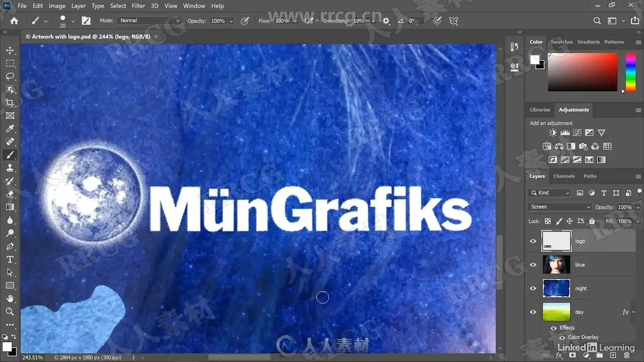Image resolution: width=644 pixels, height=362 pixels.
Task: Expand the brush Opacity slider dropdown
Action: tap(231, 21)
